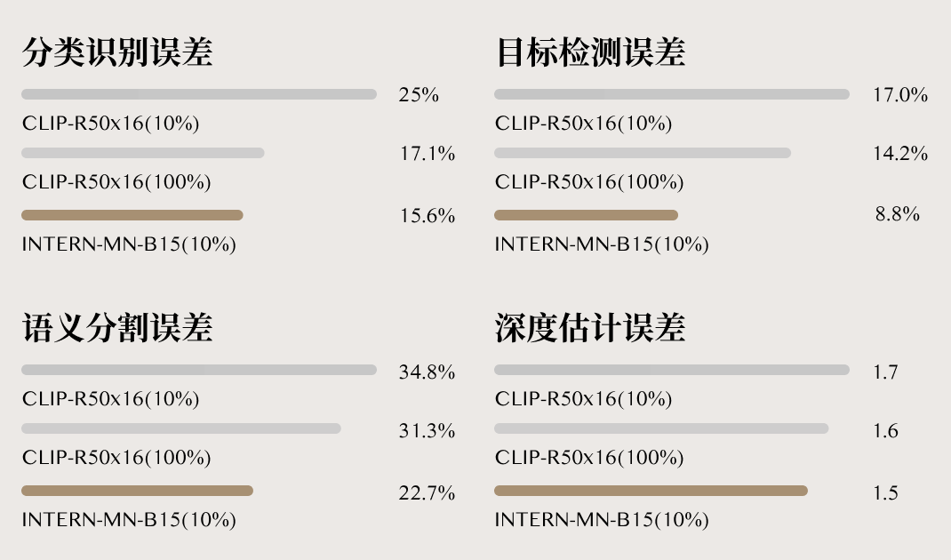Click INTERN-MN-B15(10%) label under 深度估计误差
Screen dimensions: 951x560
(602, 520)
